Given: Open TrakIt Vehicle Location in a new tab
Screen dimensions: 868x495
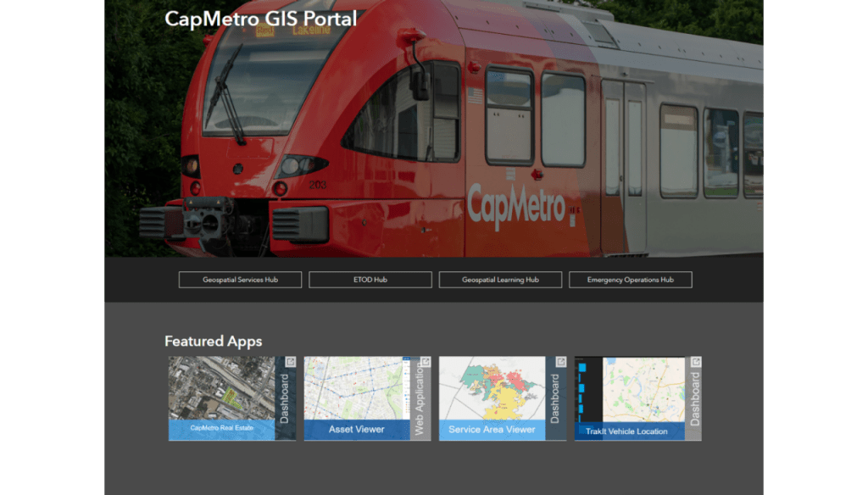Looking at the screenshot, I should point(694,360).
